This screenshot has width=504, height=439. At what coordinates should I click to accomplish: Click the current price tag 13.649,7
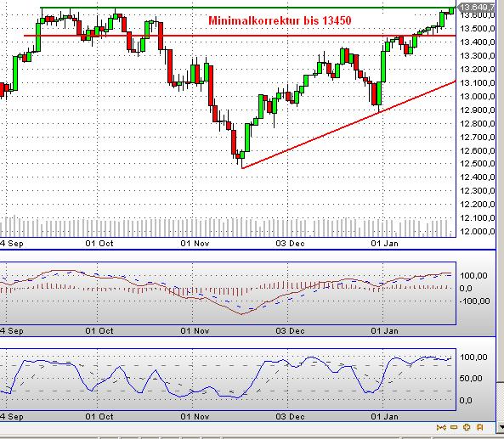477,7
